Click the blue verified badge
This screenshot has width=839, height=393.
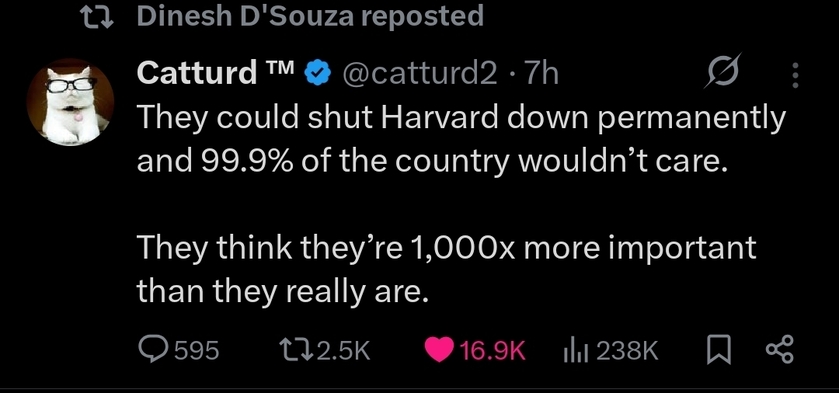pyautogui.click(x=316, y=74)
